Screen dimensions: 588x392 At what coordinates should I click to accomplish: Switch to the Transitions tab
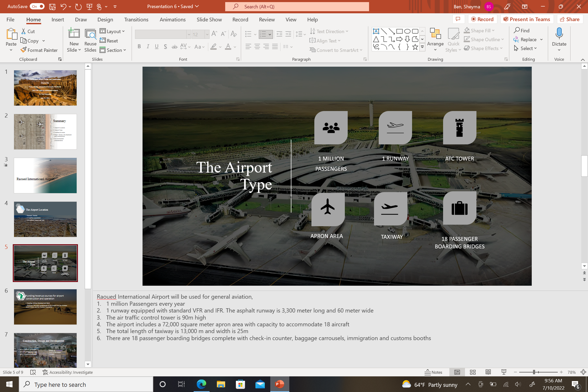pyautogui.click(x=136, y=20)
